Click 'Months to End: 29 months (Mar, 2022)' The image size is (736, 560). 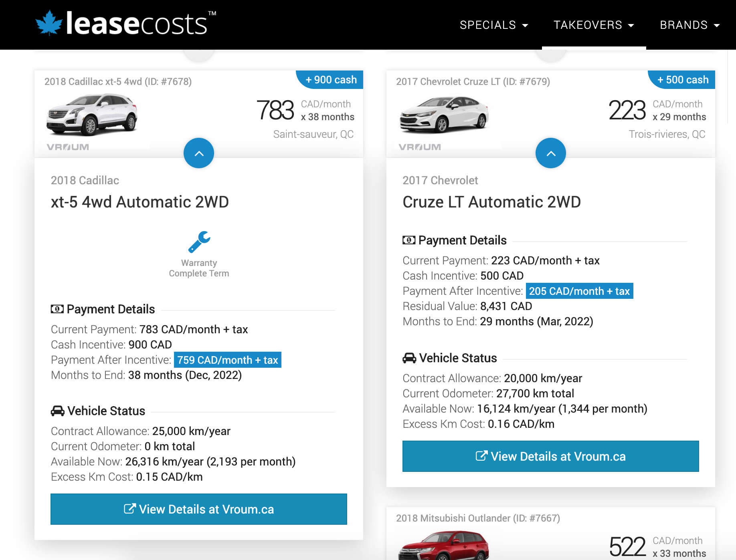[x=498, y=321]
